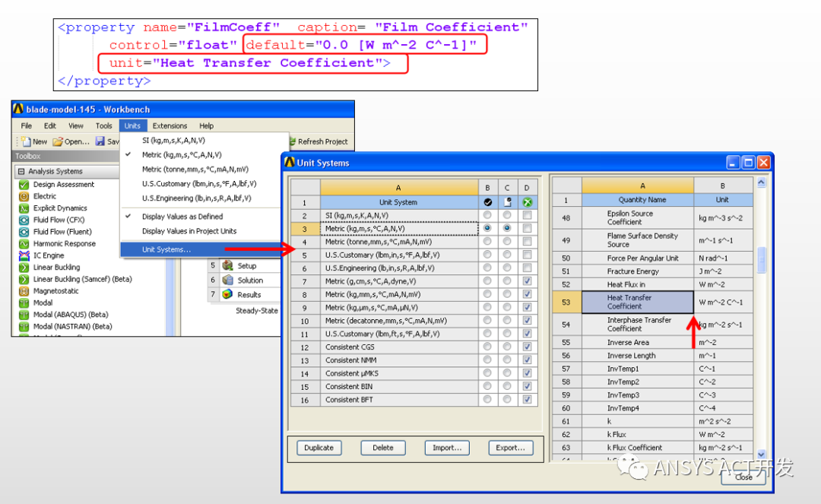Screen dimensions: 821x504
Task: Select the Fluid Flow (CFX) icon
Action: click(x=24, y=220)
